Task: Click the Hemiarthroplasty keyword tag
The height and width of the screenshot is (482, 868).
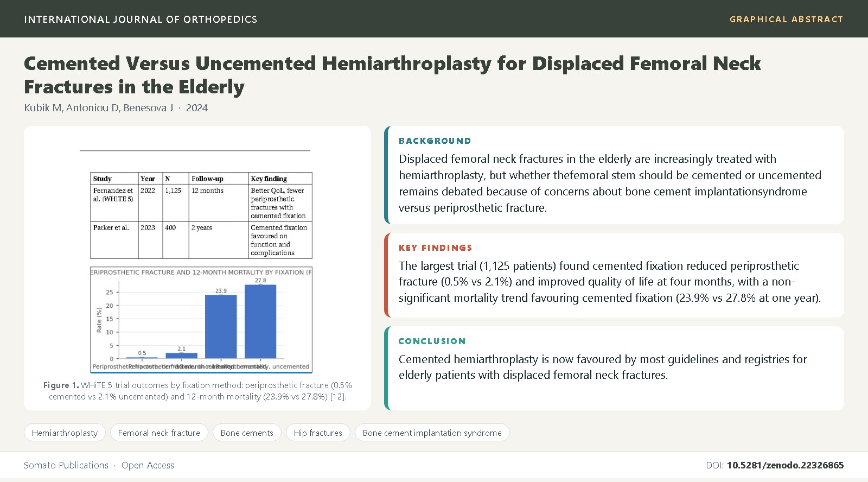Action: 65,433
